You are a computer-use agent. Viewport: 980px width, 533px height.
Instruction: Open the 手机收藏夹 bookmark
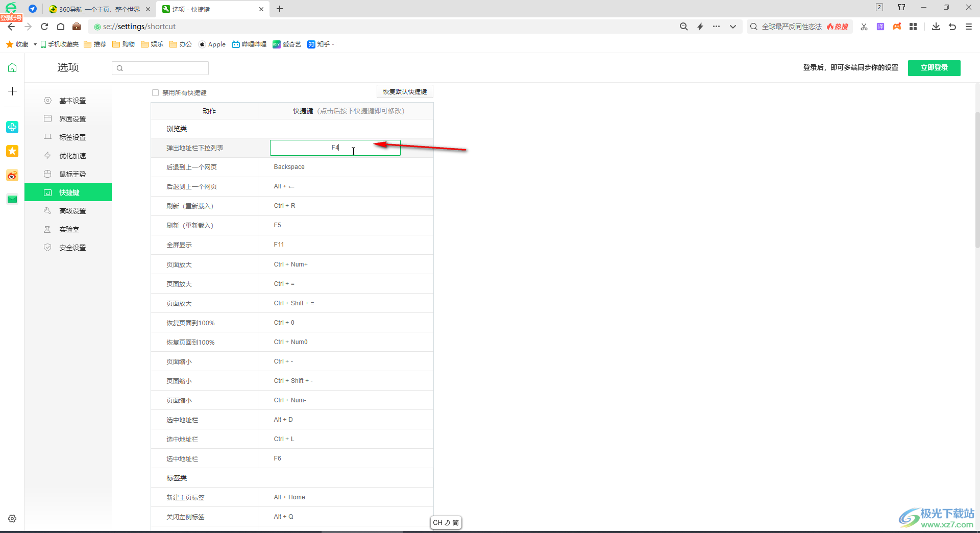[60, 44]
